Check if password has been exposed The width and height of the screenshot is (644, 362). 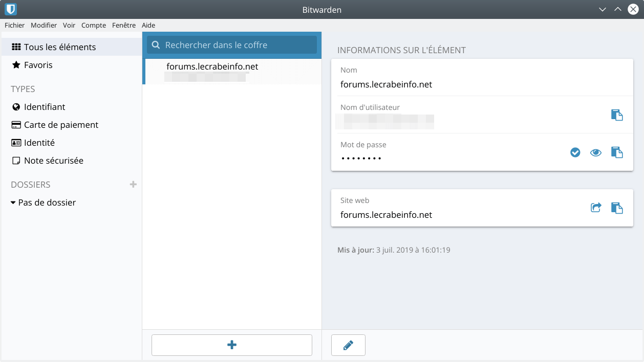575,152
